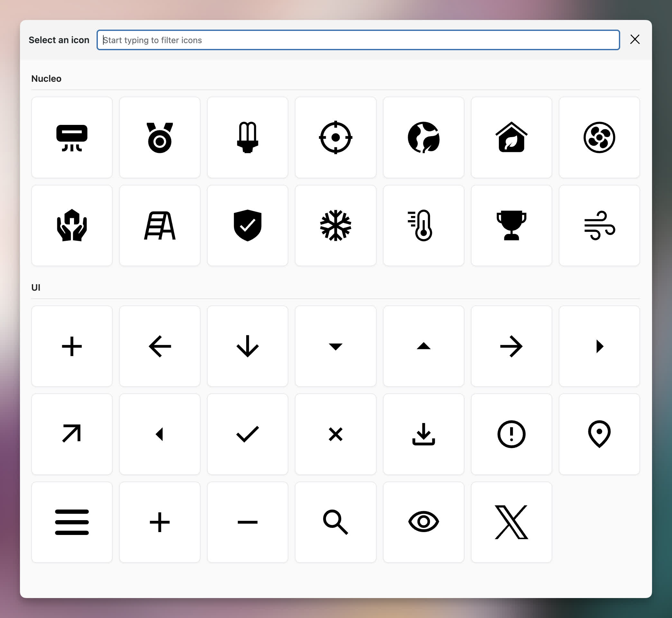Select the air conditioner icon
The height and width of the screenshot is (618, 672).
tap(72, 137)
